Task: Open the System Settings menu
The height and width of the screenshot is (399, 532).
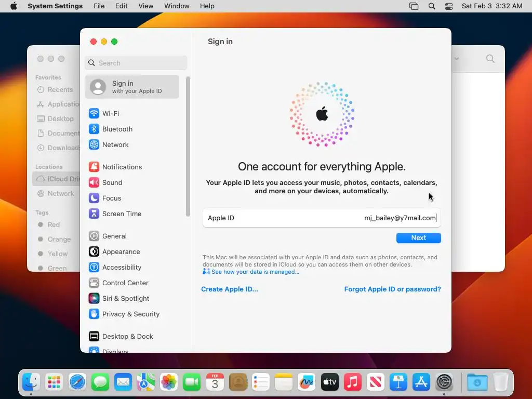Action: (55, 6)
